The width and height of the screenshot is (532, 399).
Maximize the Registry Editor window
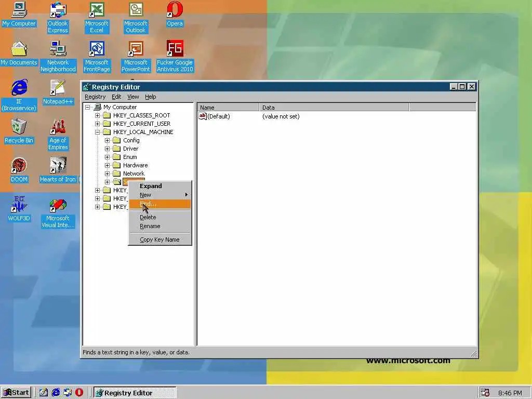point(462,87)
